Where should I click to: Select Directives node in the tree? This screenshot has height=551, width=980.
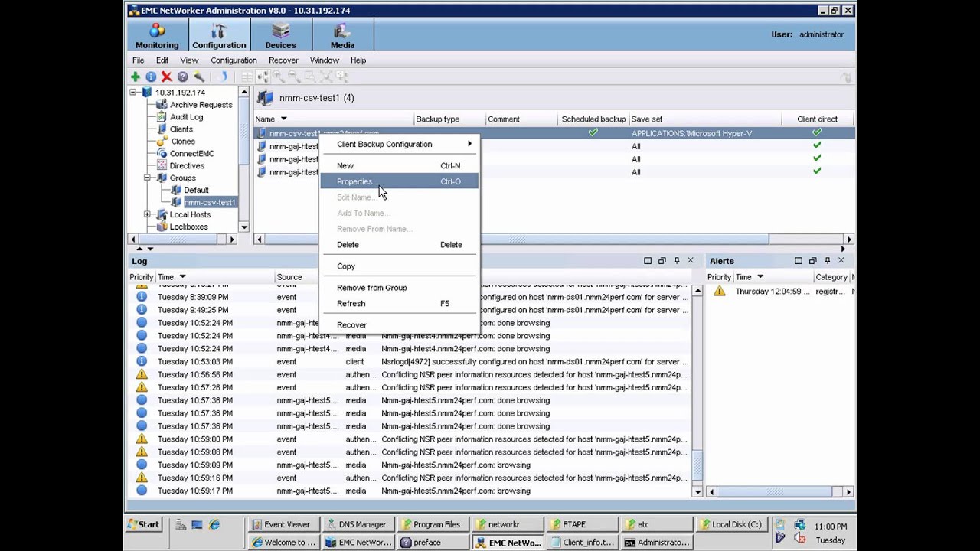187,166
